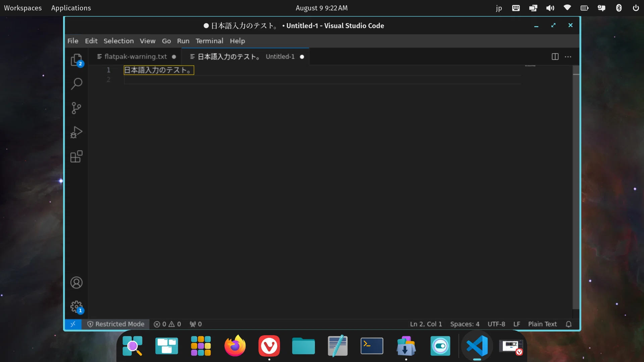Open the jp input source indicator
This screenshot has height=362, width=644.
click(499, 8)
